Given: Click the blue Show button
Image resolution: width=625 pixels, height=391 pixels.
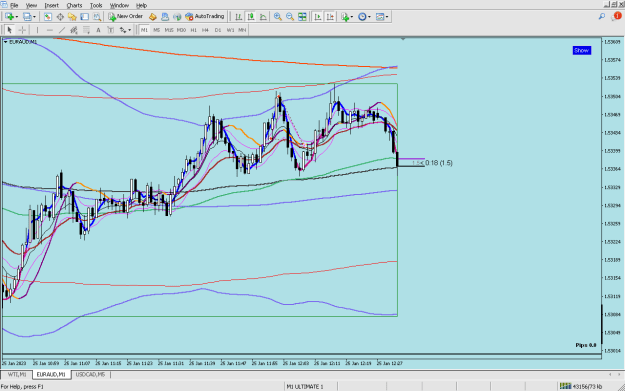Looking at the screenshot, I should [x=582, y=50].
